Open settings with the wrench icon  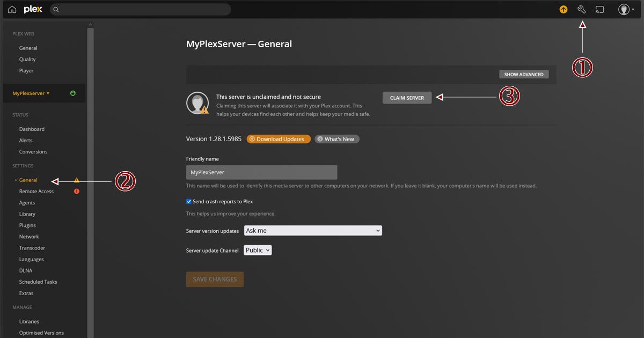click(582, 9)
